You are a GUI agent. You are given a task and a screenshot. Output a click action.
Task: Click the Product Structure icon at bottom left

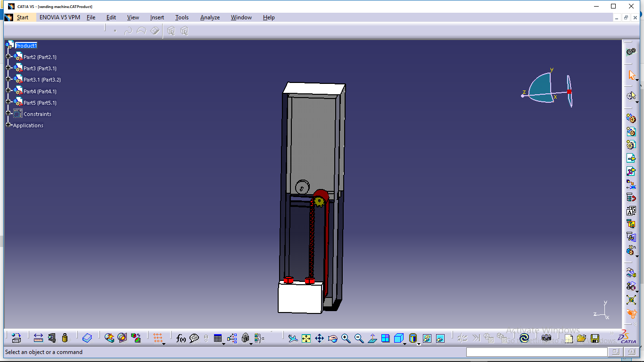tap(16, 338)
